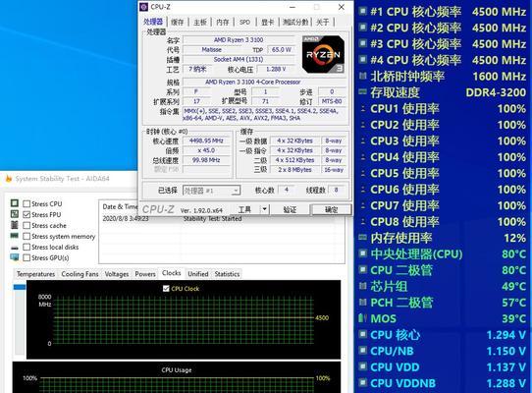Click the AIDA64 flame icon in title bar

[9, 179]
